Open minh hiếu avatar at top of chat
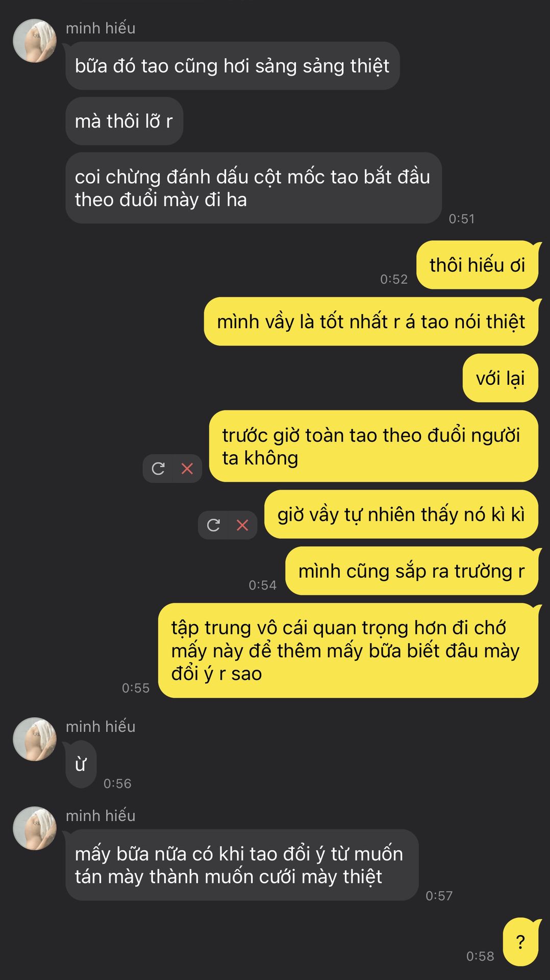The height and width of the screenshot is (980, 550). (35, 41)
